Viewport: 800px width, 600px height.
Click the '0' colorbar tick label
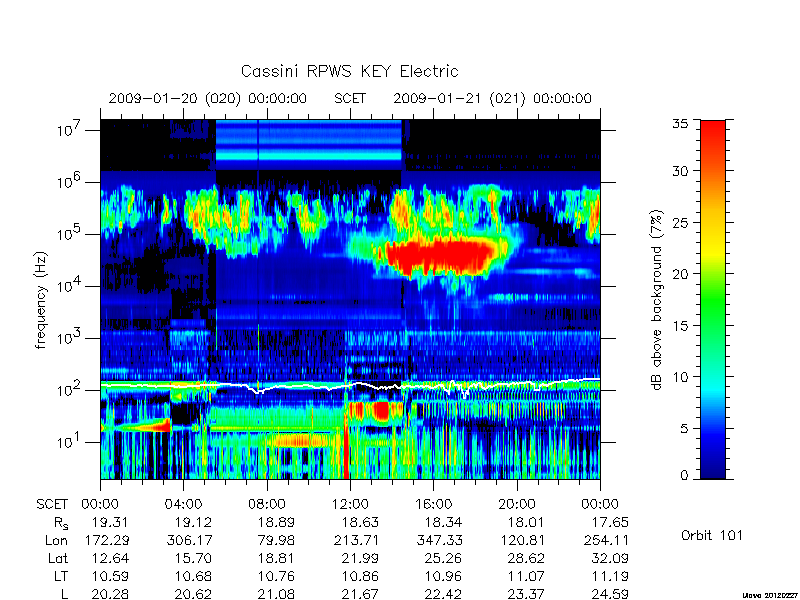684,475
